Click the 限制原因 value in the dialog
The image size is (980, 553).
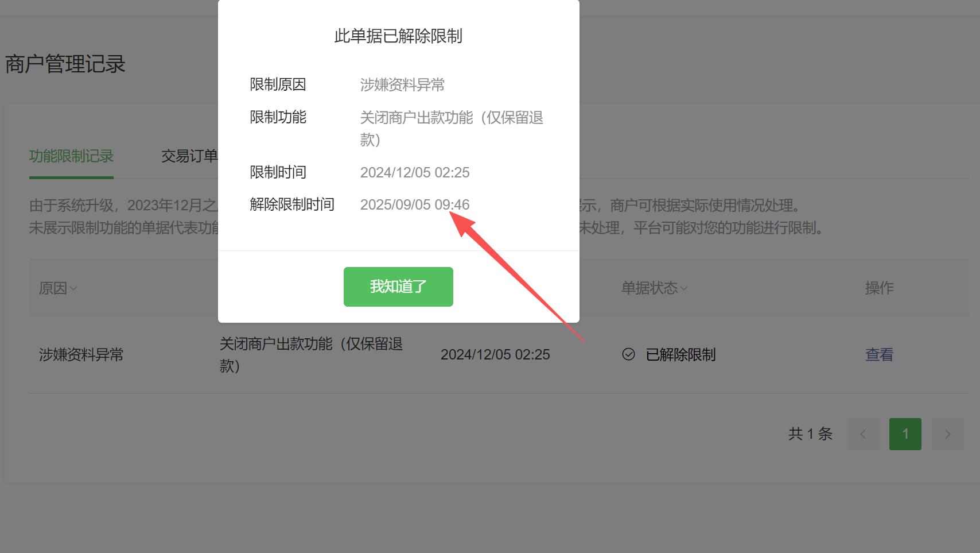(x=402, y=85)
